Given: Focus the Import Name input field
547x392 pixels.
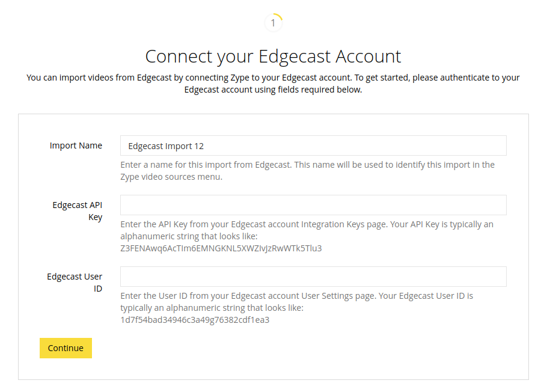Looking at the screenshot, I should [x=313, y=145].
